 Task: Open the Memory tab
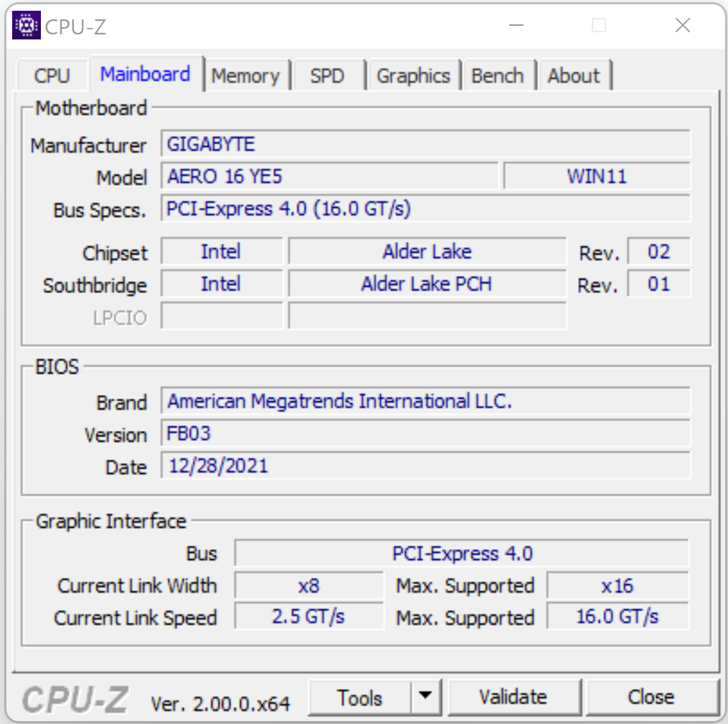pos(245,76)
